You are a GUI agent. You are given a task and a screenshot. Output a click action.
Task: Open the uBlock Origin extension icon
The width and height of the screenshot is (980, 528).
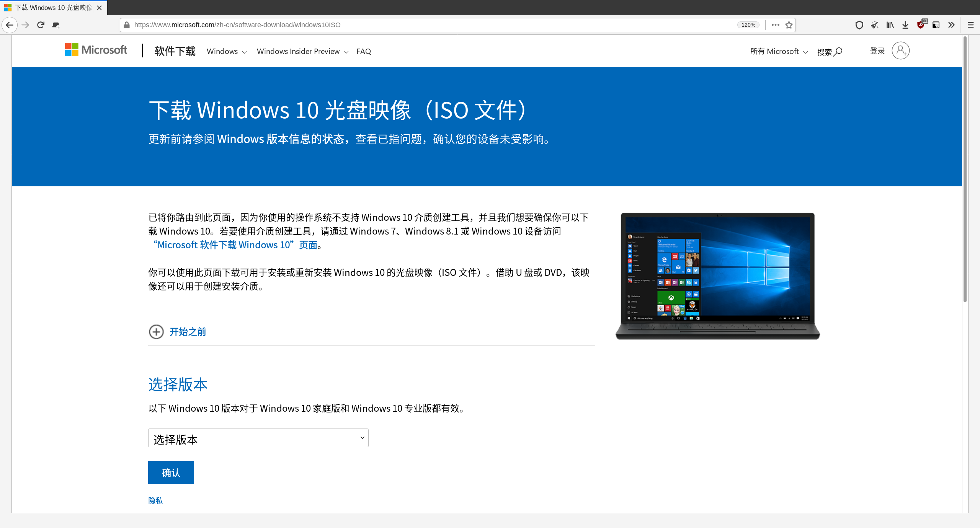920,25
